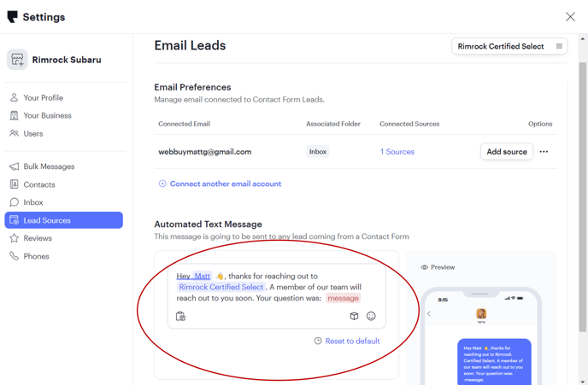This screenshot has height=385, width=588.
Task: Open the three-dot options menu for webbuymattg@gmail.com
Action: [544, 152]
